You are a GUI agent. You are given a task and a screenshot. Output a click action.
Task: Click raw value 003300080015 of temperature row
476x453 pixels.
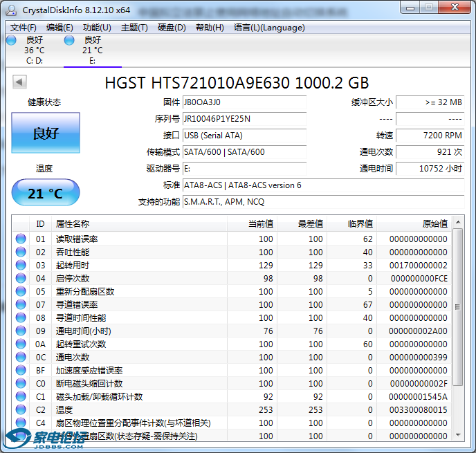(x=419, y=410)
